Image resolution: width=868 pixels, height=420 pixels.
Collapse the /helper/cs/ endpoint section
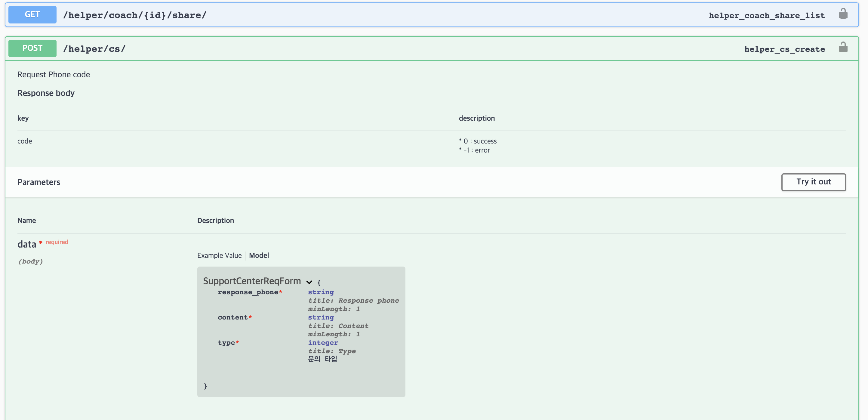click(x=94, y=49)
